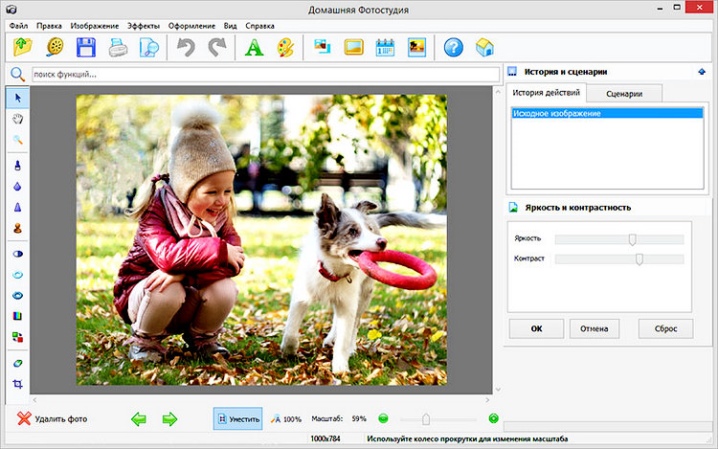
Task: Switch to История действий tab
Action: [546, 92]
